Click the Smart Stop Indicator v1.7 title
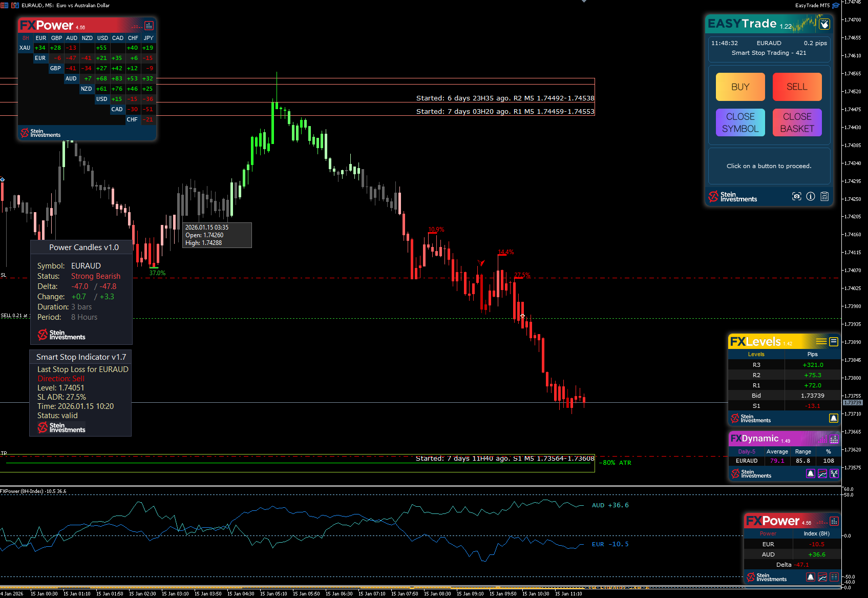 (x=81, y=357)
